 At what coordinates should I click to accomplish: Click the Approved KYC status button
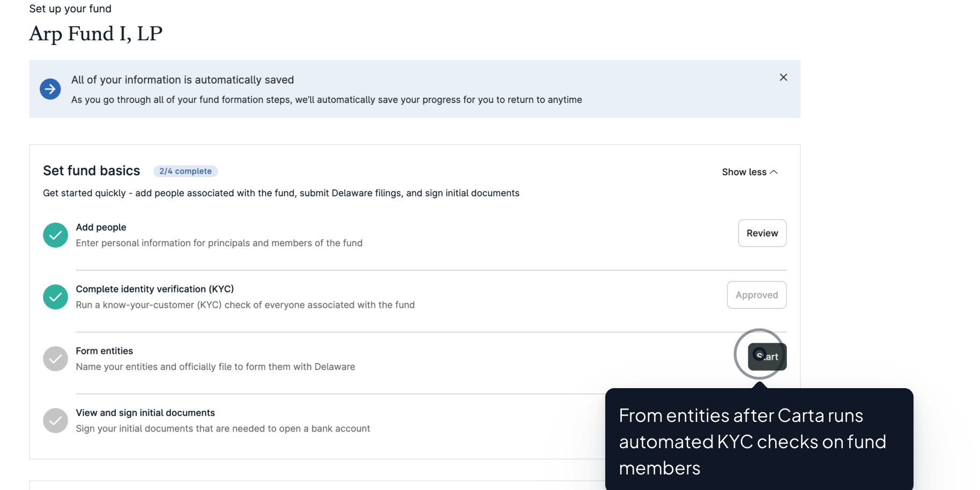tap(756, 295)
